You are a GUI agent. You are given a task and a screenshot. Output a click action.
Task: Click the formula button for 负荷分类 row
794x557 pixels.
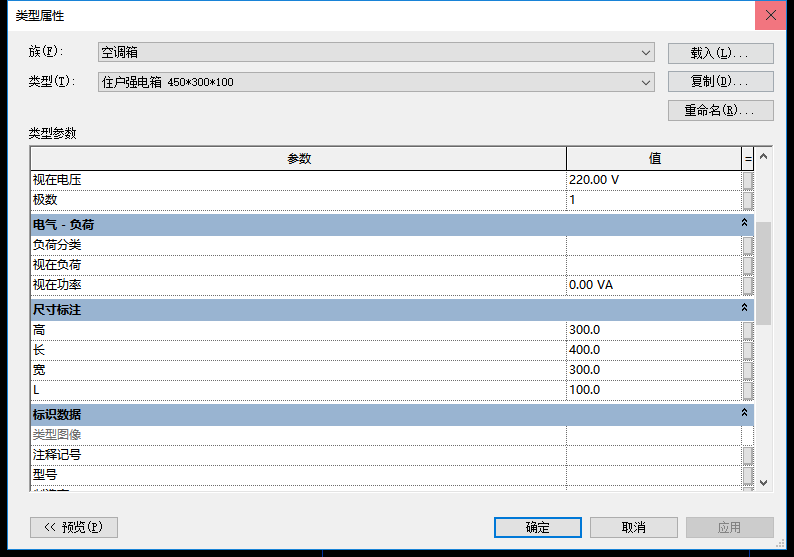point(748,246)
